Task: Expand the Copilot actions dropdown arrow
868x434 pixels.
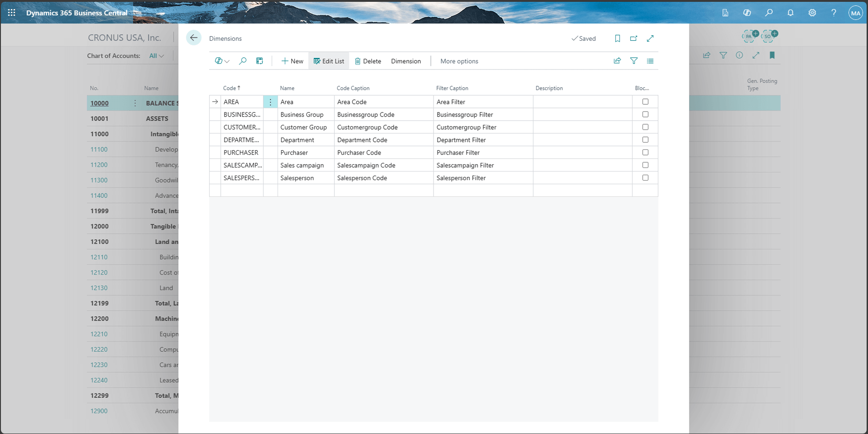Action: (x=227, y=61)
